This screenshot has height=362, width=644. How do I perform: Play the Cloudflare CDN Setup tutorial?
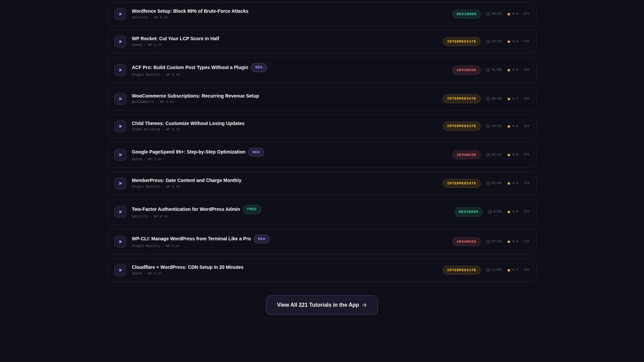[x=120, y=270]
